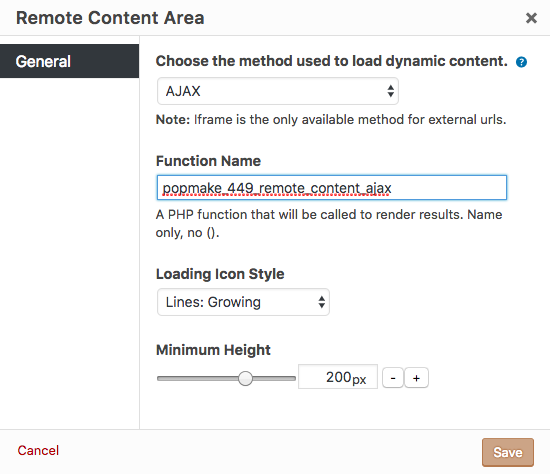550x474 pixels.
Task: Switch to the General tab
Action: 69,61
